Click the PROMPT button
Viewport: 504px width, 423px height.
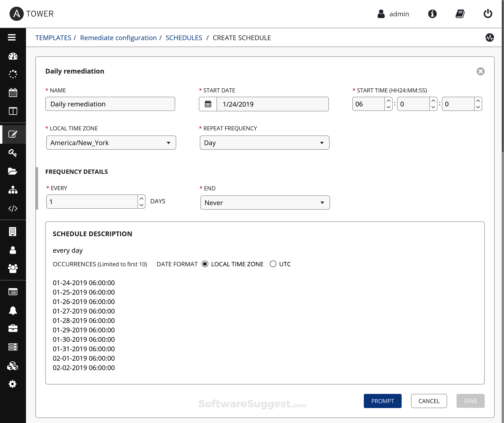382,401
